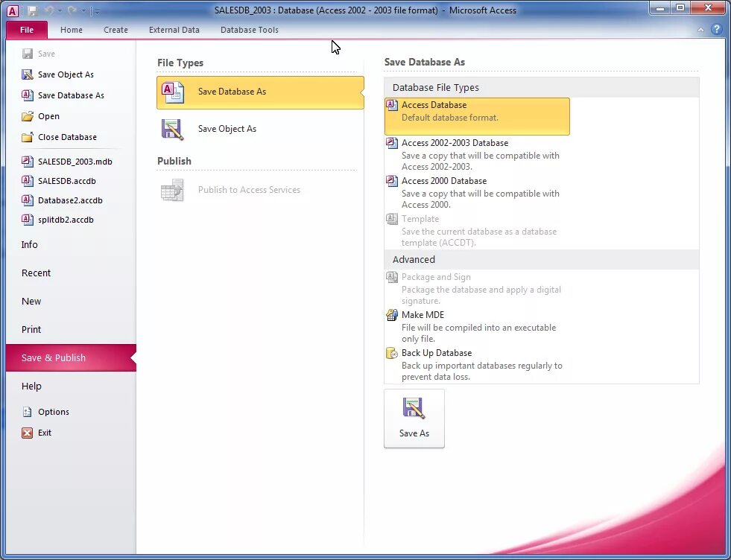Click the Redo icon in Quick Access Toolbar
The height and width of the screenshot is (560, 731).
pos(72,10)
